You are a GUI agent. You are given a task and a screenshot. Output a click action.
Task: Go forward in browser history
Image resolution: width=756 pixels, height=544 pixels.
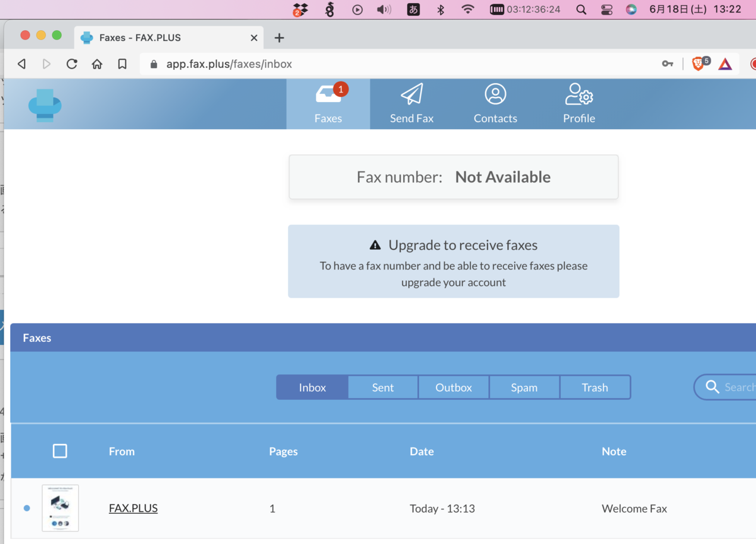pos(47,64)
